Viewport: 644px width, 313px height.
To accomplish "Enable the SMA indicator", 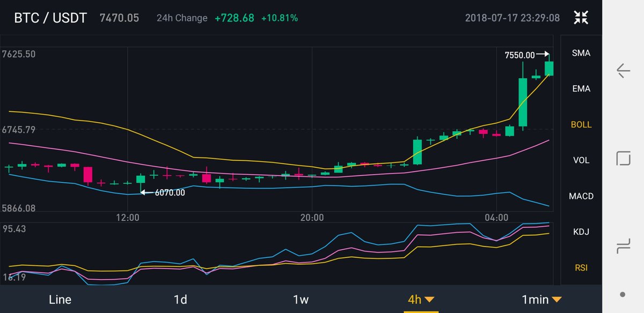I will click(x=581, y=53).
